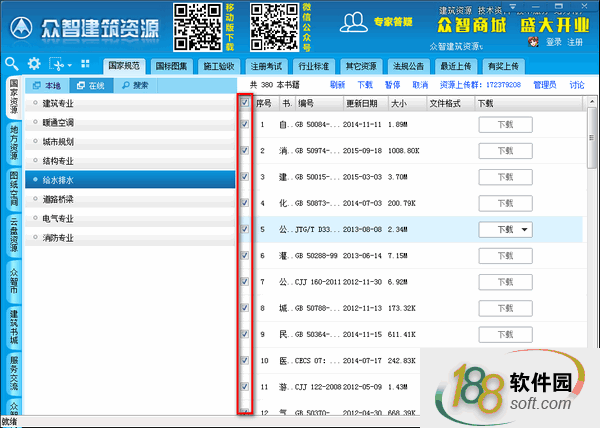Select 电气专业 category
Image resolution: width=600 pixels, height=428 pixels.
[x=130, y=218]
